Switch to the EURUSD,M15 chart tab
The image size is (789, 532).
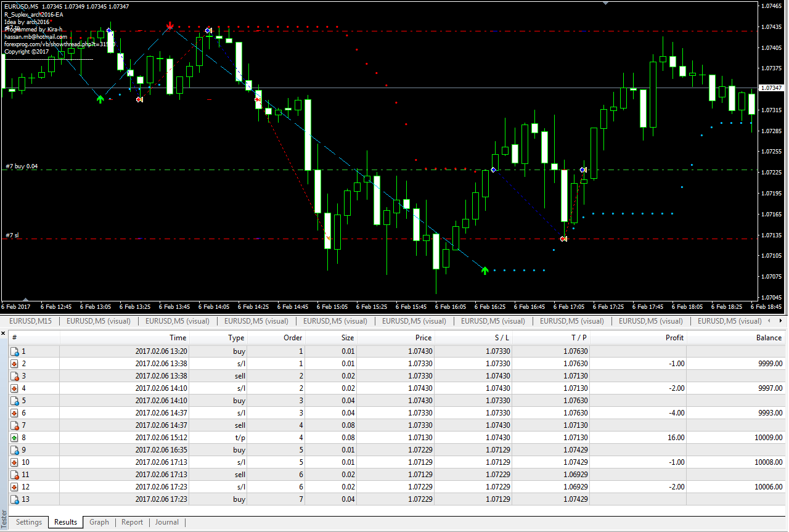point(30,321)
